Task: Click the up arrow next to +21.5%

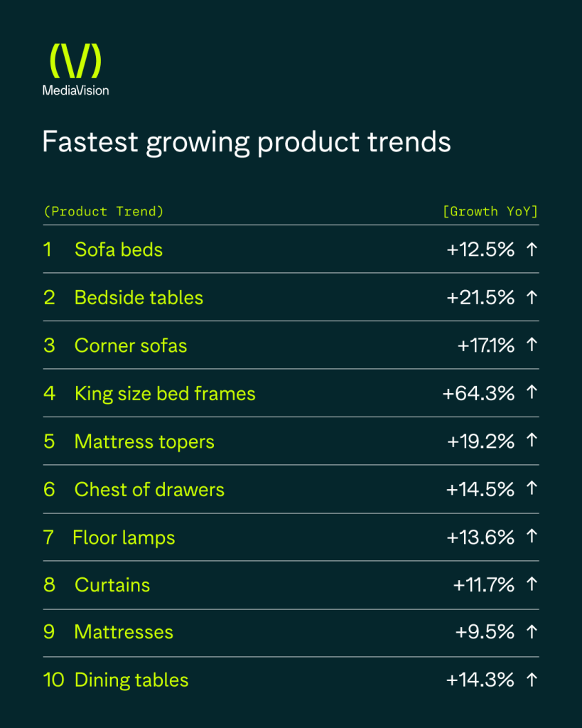Action: [531, 297]
